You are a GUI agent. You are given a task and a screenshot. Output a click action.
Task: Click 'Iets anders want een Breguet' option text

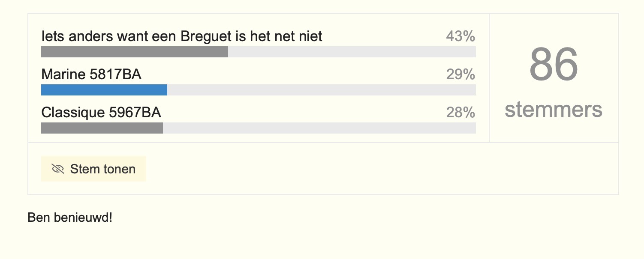pyautogui.click(x=182, y=36)
